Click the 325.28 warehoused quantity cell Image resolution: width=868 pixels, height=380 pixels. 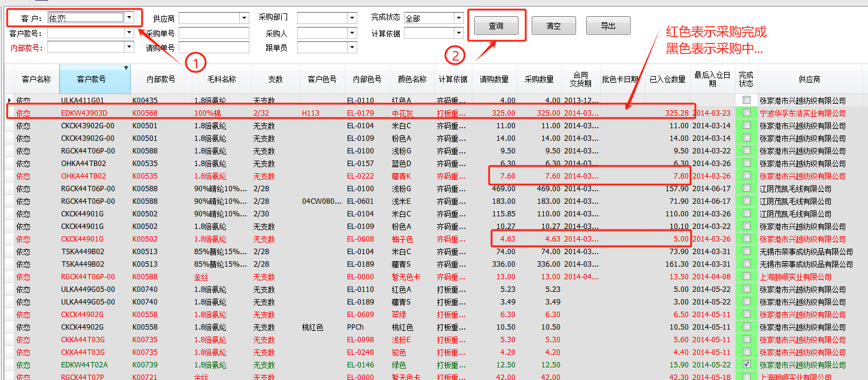(x=667, y=113)
